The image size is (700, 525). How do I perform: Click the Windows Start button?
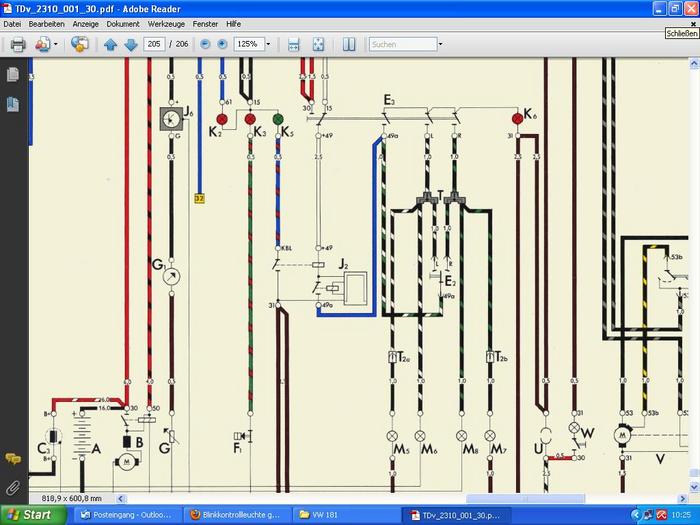click(33, 515)
